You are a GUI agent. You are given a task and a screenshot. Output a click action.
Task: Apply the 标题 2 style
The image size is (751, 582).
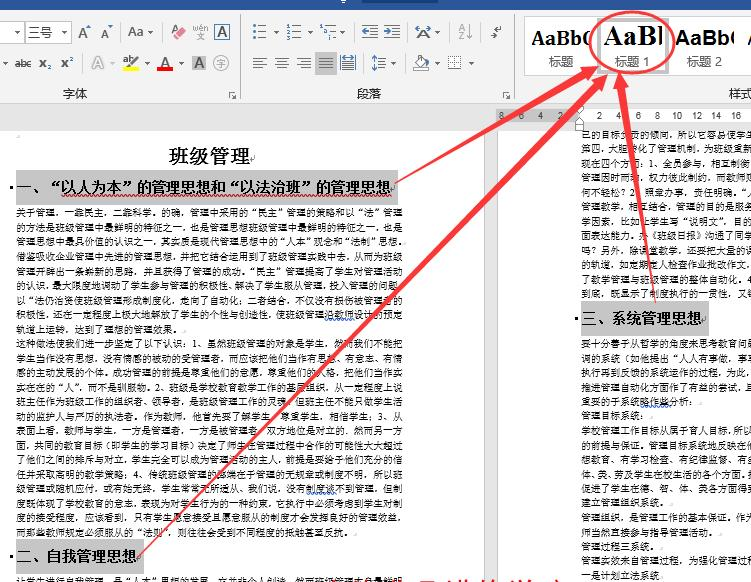point(704,47)
